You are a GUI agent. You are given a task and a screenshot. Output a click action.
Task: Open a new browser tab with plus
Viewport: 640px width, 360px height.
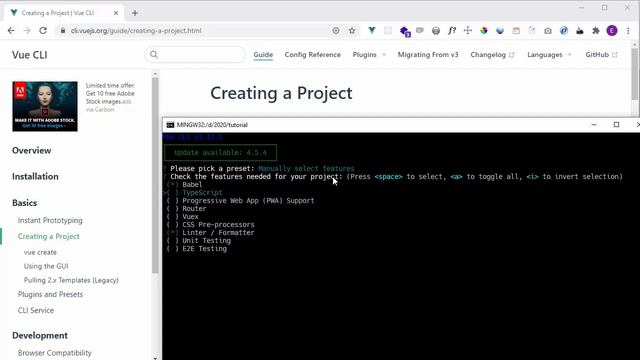coord(135,13)
